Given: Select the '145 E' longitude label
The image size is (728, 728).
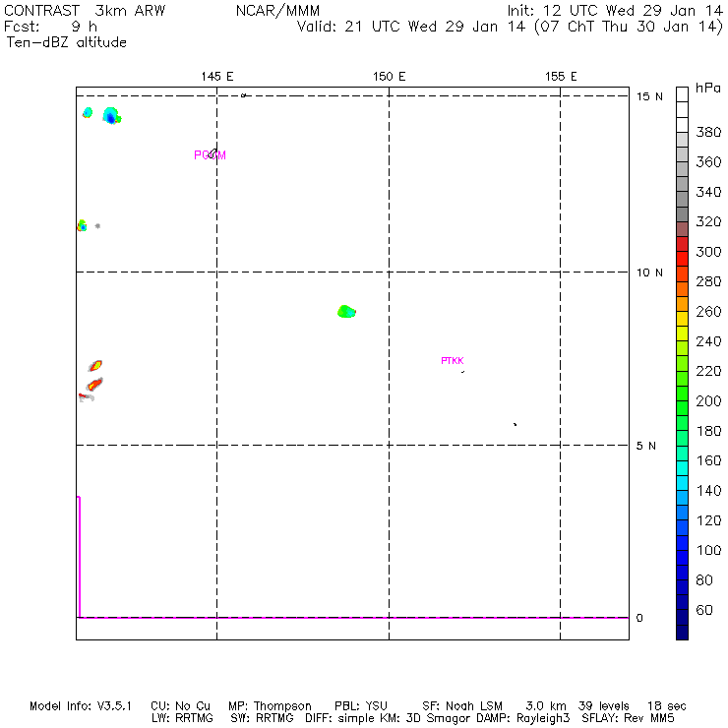Looking at the screenshot, I should point(217,77).
